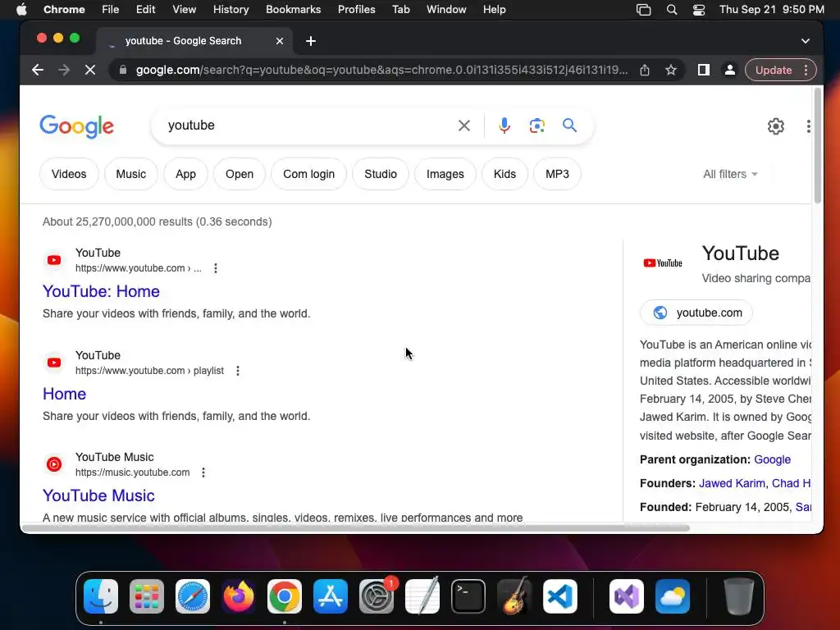Open a new tab
The width and height of the screenshot is (840, 630).
[x=311, y=41]
